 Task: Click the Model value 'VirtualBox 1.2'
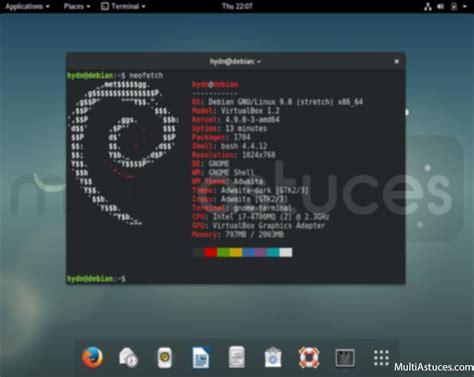tap(250, 111)
